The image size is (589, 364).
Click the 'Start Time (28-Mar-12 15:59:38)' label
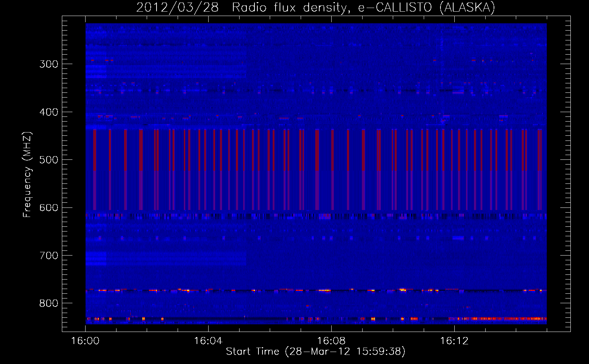(x=316, y=352)
